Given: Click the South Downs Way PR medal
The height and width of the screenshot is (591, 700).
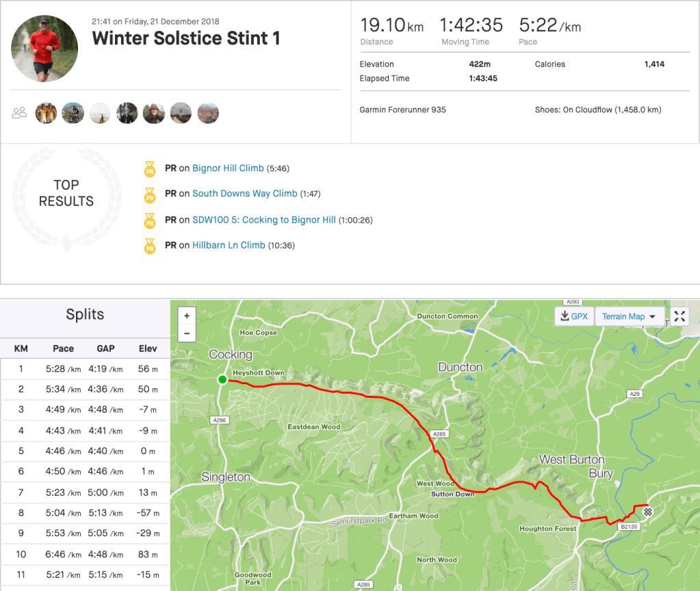Looking at the screenshot, I should (150, 194).
